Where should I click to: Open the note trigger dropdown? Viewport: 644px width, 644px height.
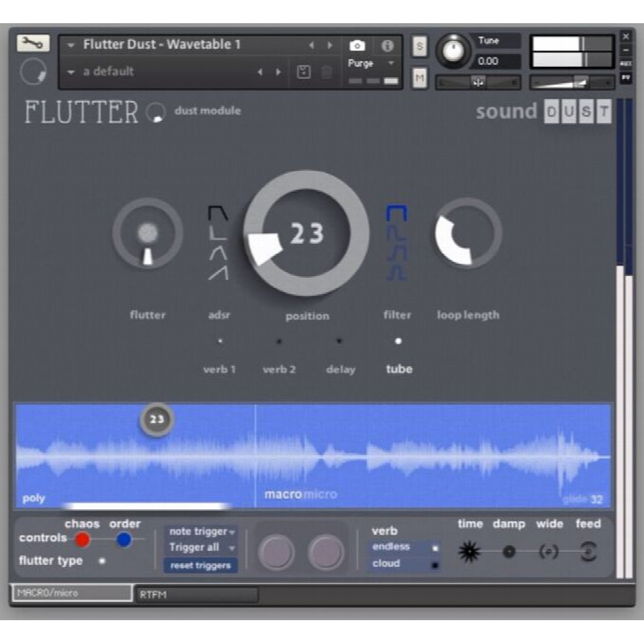[x=201, y=532]
